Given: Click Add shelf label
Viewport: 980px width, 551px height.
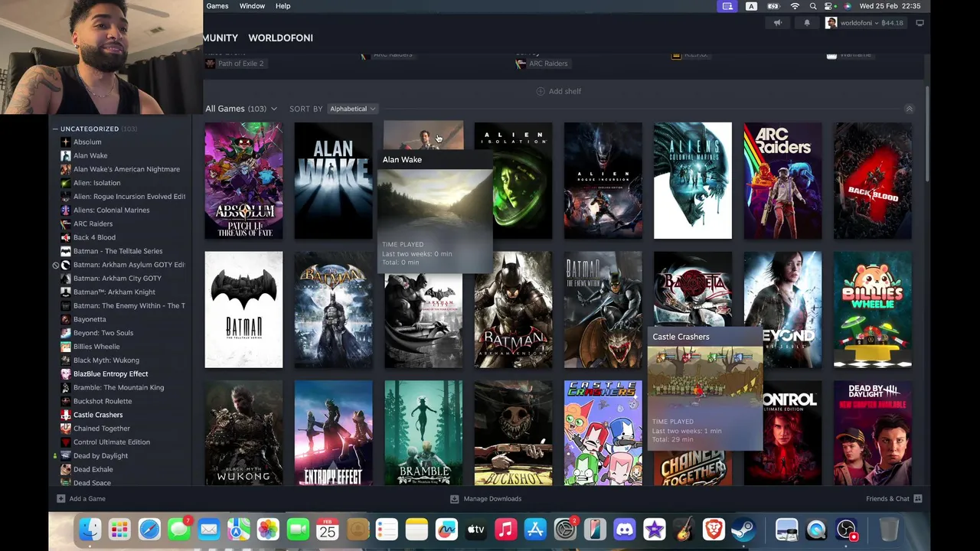Looking at the screenshot, I should (565, 91).
